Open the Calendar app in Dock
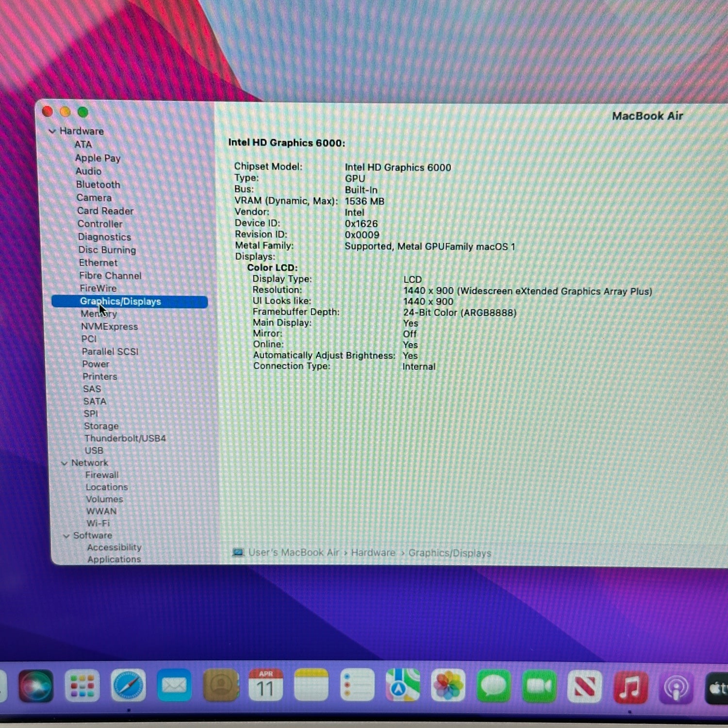728x728 pixels. 265,686
